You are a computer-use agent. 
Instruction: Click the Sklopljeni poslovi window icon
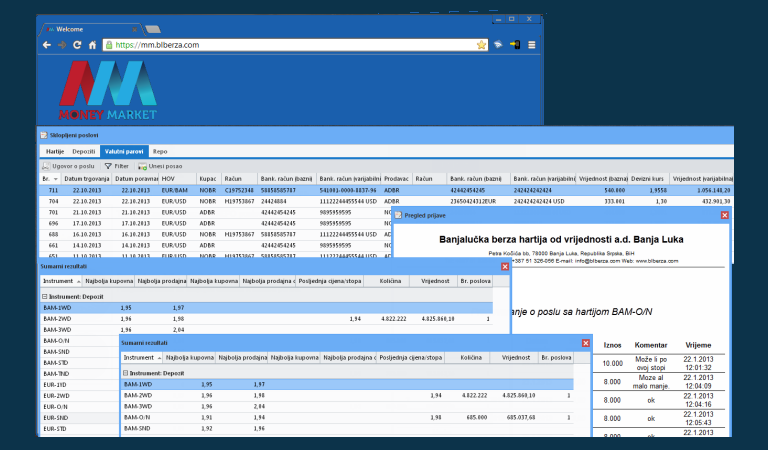click(x=44, y=135)
